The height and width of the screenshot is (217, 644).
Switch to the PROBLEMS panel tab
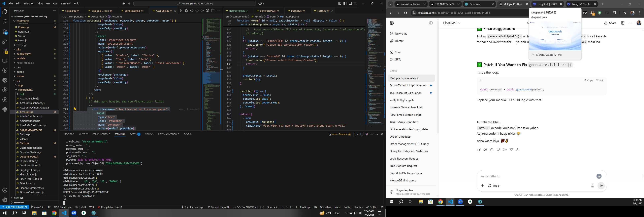point(69,134)
